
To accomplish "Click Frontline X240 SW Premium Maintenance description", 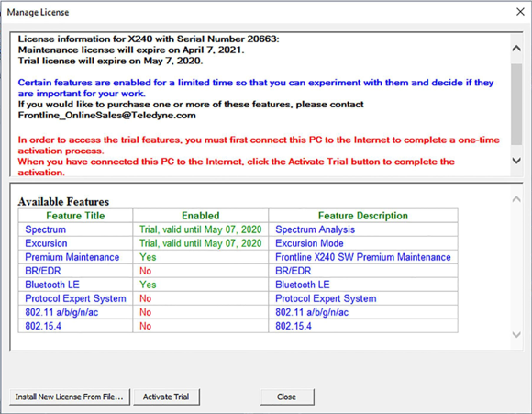I will (x=363, y=257).
